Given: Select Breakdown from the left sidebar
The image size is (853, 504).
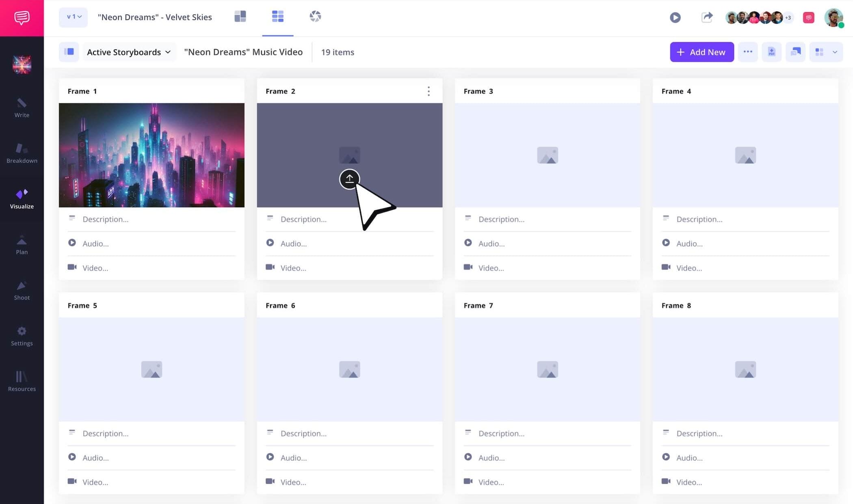Looking at the screenshot, I should pos(22,153).
